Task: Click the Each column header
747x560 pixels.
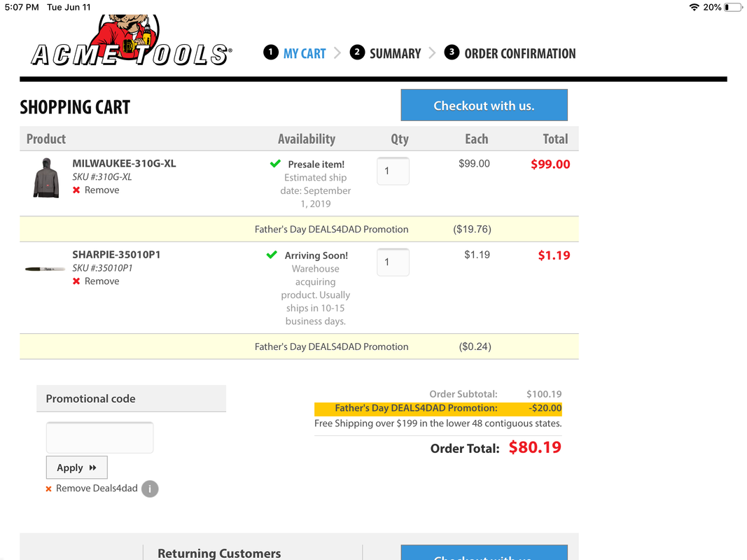Action: click(x=476, y=139)
